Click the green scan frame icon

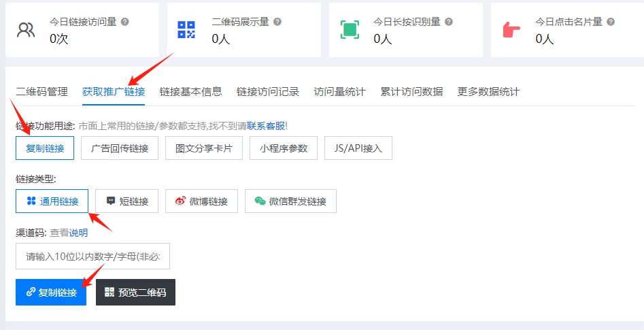pos(350,30)
